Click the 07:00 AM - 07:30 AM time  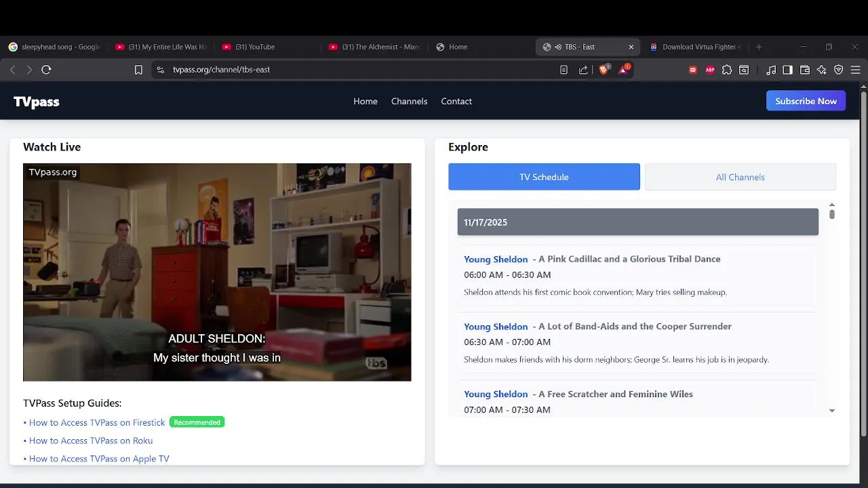(x=507, y=409)
